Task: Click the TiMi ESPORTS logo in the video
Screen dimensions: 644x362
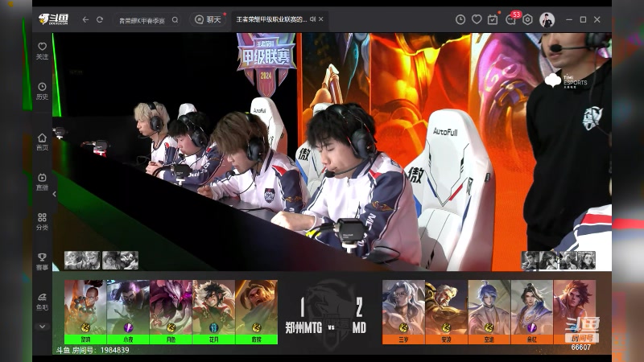Action: pyautogui.click(x=566, y=80)
